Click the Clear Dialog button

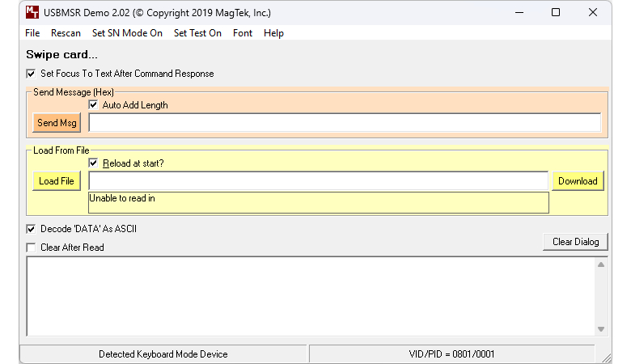click(x=575, y=242)
